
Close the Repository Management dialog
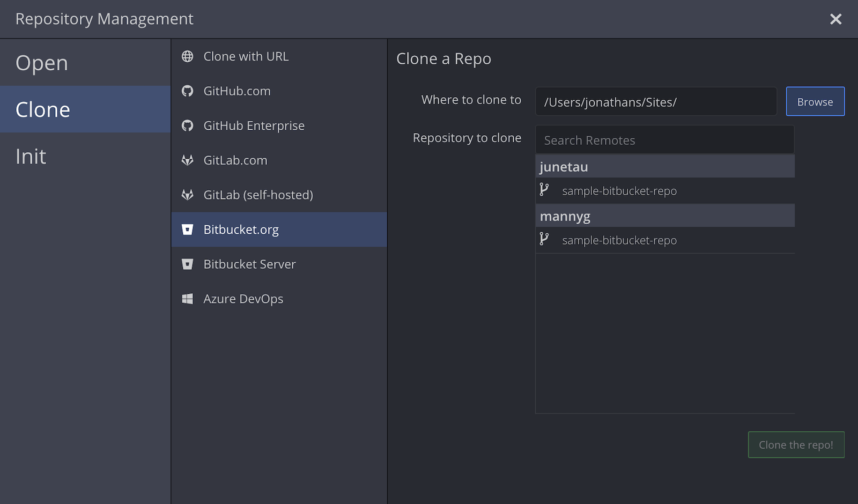pyautogui.click(x=835, y=19)
